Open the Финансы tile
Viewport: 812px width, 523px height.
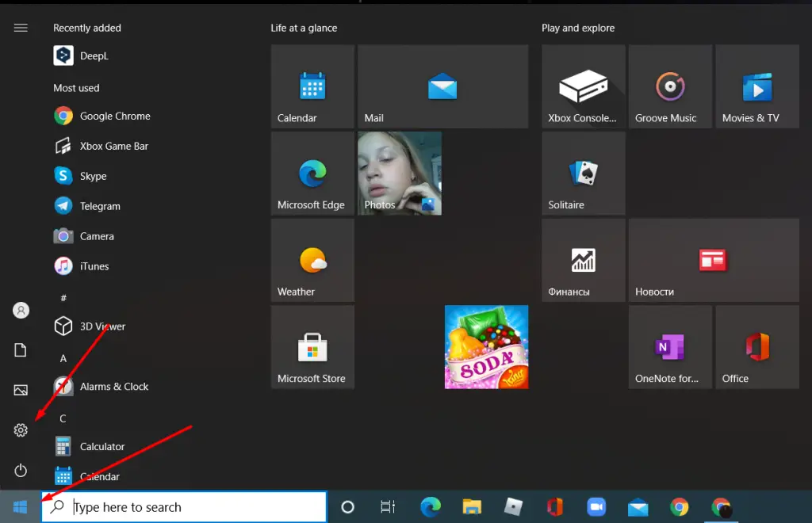[x=584, y=260]
